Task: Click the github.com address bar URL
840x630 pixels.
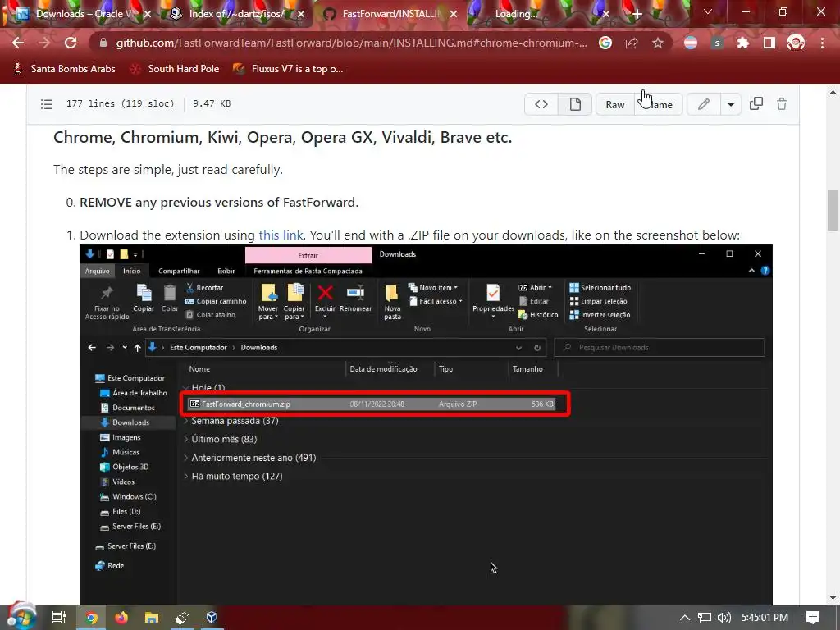Action: tap(351, 43)
